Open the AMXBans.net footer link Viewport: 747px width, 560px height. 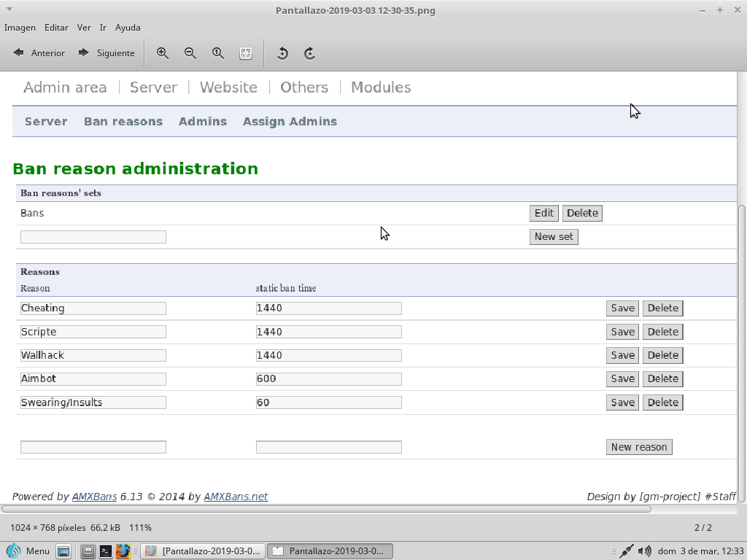click(236, 496)
